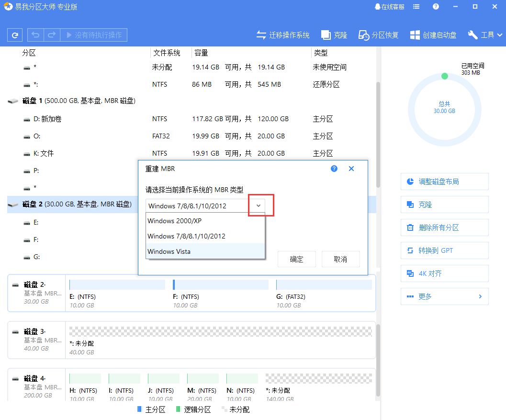Open the 克隆 clone tool in top toolbar

coord(334,35)
